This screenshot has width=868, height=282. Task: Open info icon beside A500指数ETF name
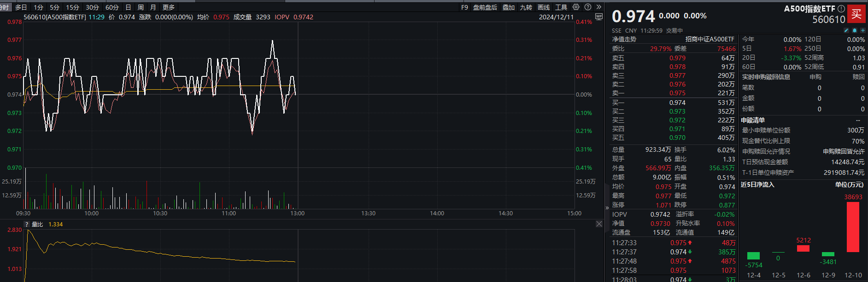coord(841,8)
